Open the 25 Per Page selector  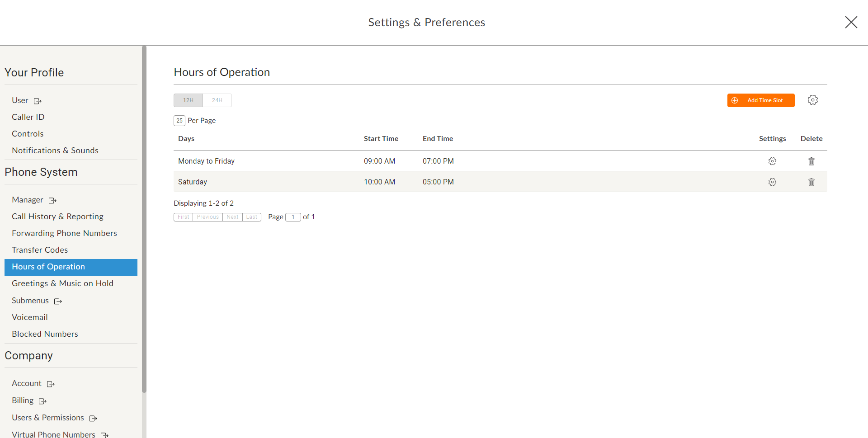coord(179,120)
